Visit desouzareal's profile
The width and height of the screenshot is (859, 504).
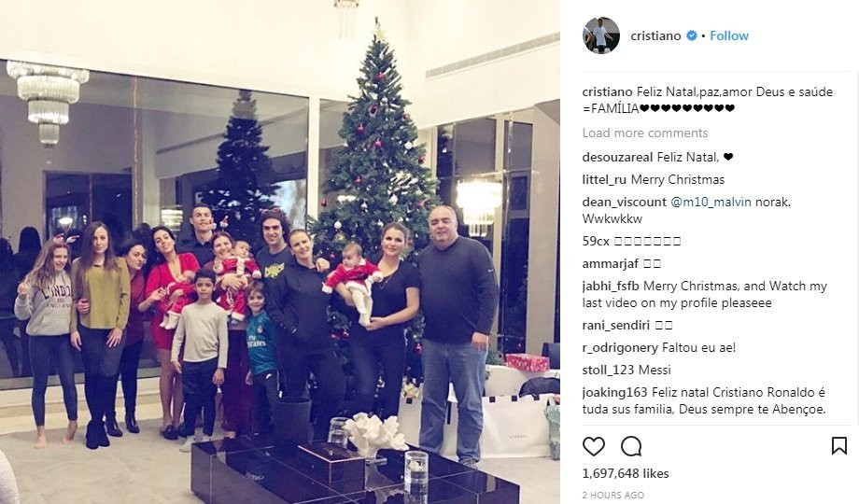click(x=617, y=157)
